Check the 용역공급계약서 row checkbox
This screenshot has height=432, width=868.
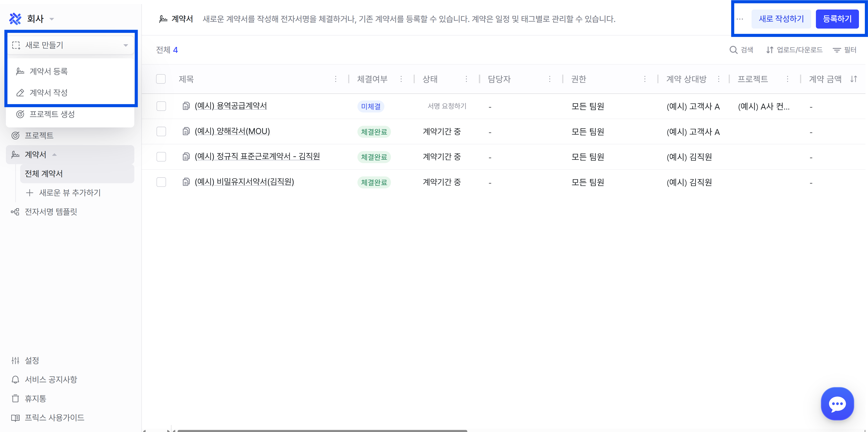(x=161, y=106)
